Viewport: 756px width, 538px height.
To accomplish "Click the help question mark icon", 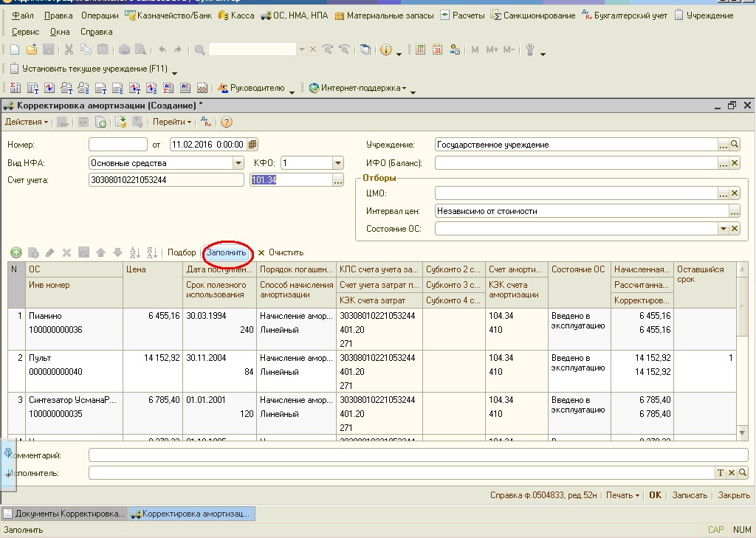I will click(x=226, y=123).
